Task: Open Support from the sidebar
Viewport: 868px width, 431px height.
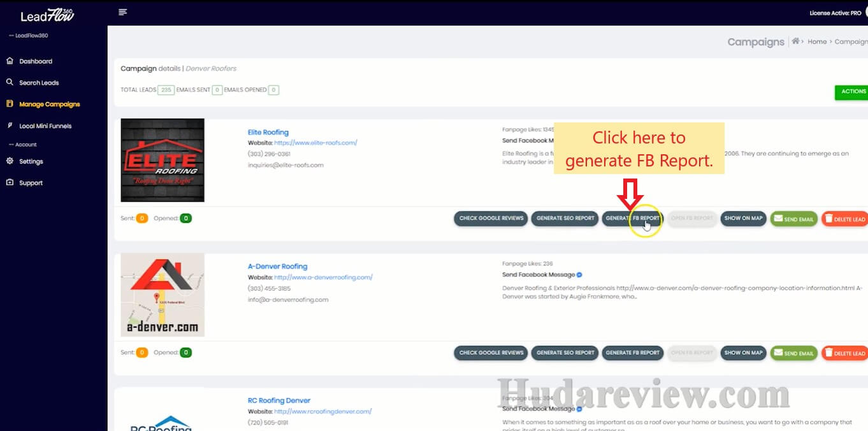Action: (31, 183)
